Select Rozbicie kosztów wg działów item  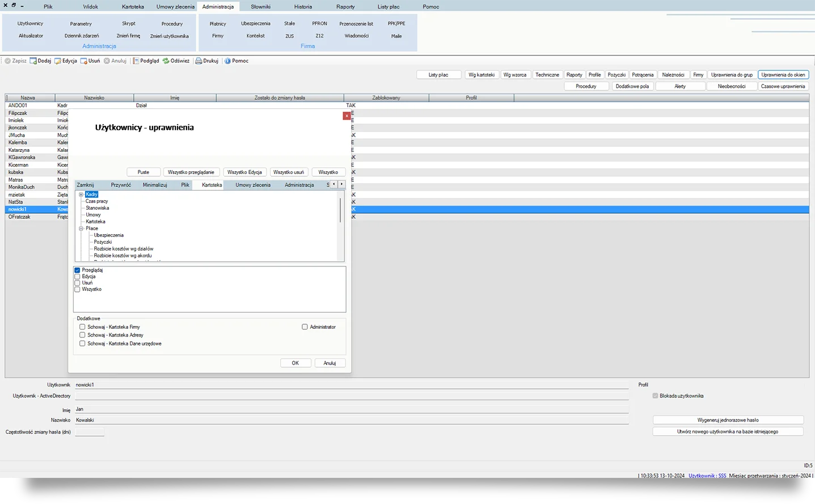(124, 249)
